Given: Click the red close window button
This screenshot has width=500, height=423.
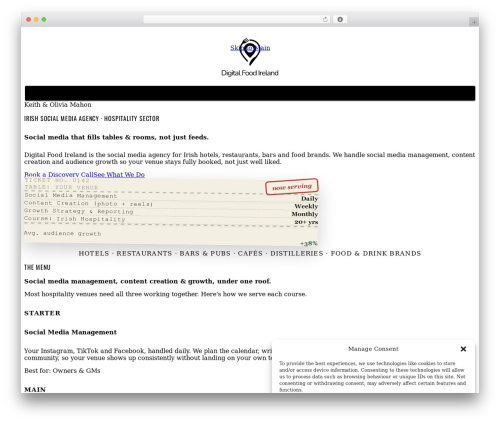Looking at the screenshot, I should 29,19.
